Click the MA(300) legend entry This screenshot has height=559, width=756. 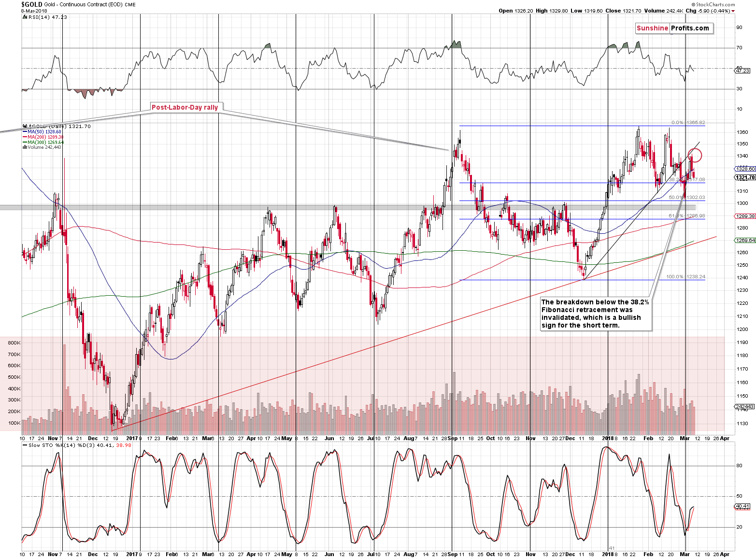(x=43, y=142)
